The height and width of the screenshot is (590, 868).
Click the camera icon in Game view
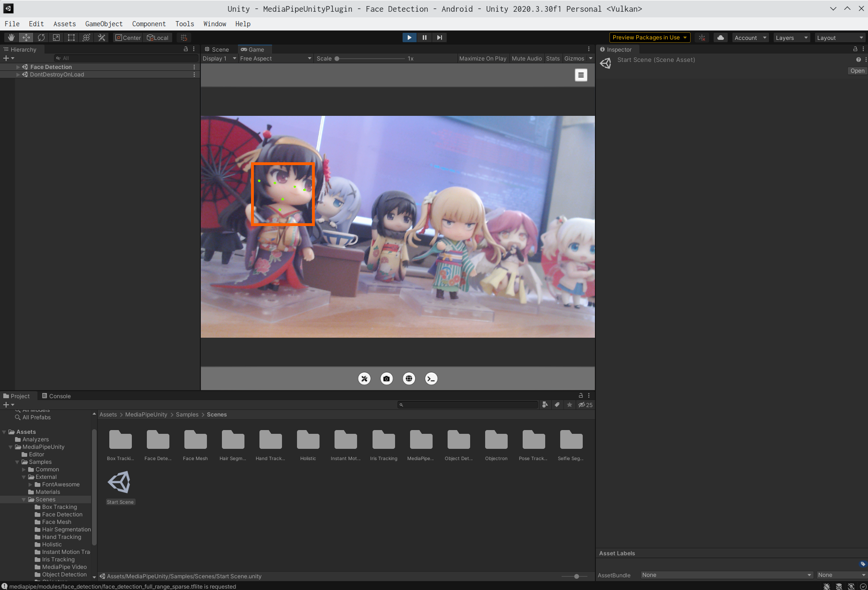pyautogui.click(x=387, y=378)
